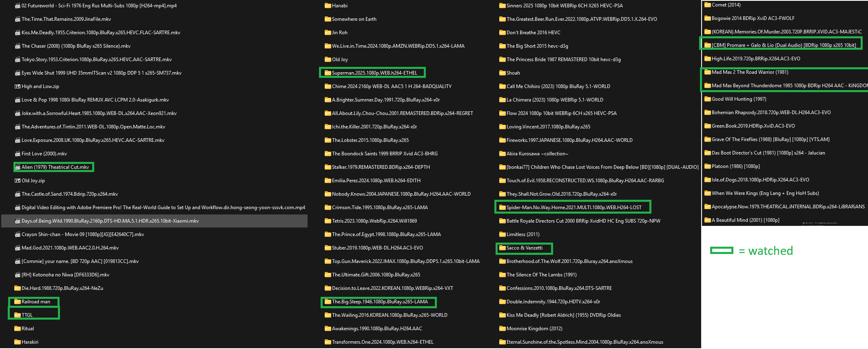The height and width of the screenshot is (349, 868).
Task: Click the Apocalypse.Now.1979 folder name
Action: pos(788,207)
